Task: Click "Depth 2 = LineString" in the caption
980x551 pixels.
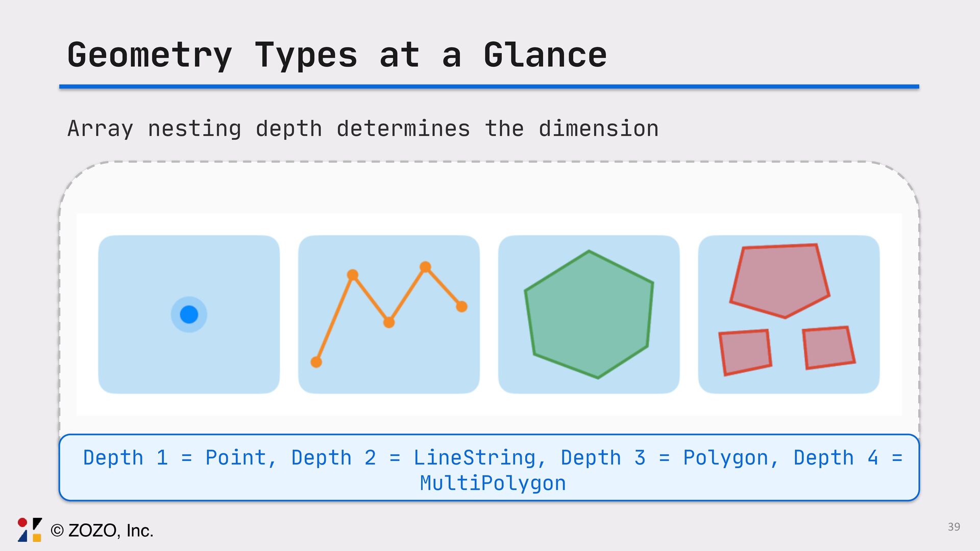Action: pos(412,458)
